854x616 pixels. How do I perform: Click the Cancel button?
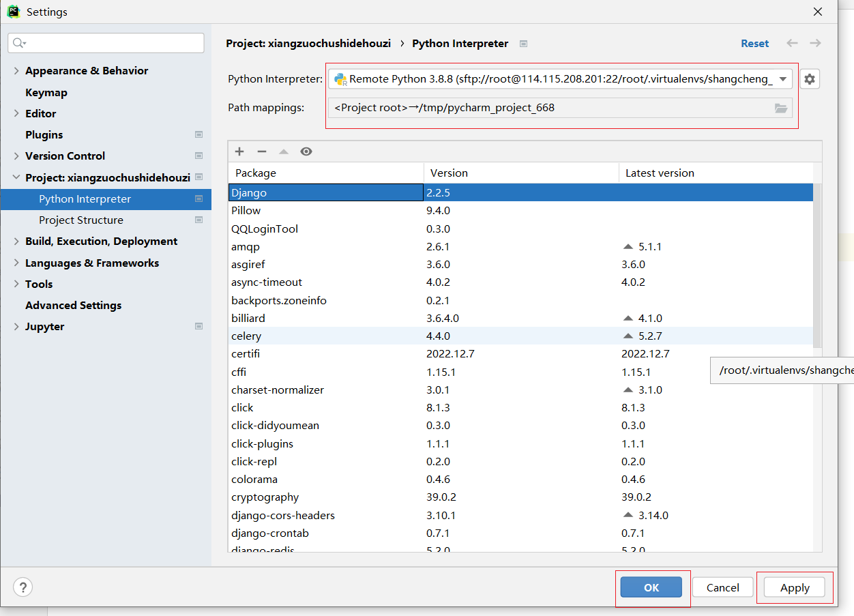(x=722, y=587)
